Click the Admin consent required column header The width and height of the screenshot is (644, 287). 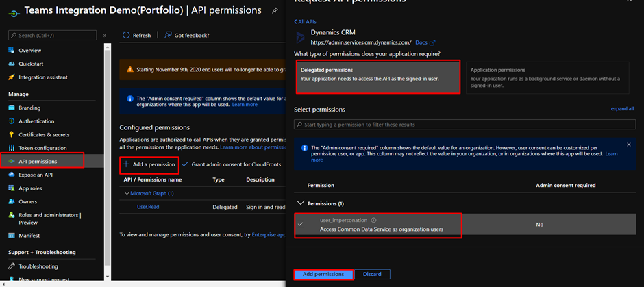tap(565, 185)
